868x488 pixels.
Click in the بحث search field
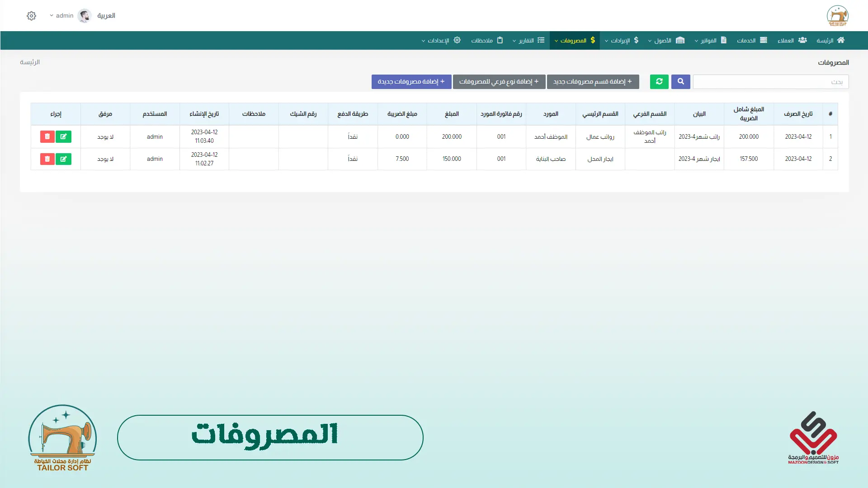[770, 82]
